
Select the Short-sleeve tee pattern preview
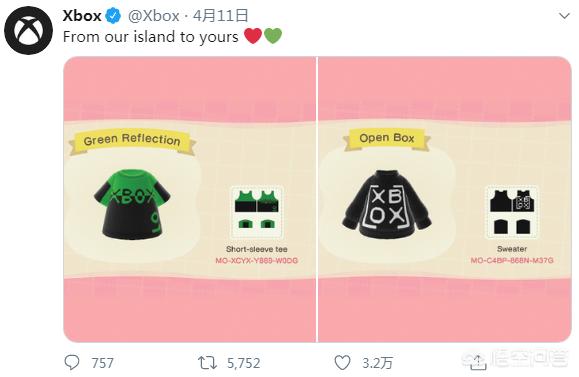click(x=257, y=212)
